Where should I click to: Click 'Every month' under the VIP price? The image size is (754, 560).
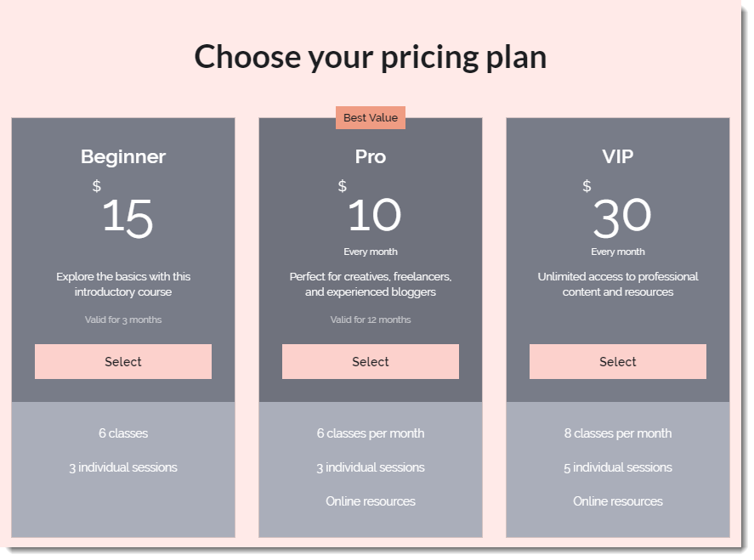pyautogui.click(x=617, y=251)
